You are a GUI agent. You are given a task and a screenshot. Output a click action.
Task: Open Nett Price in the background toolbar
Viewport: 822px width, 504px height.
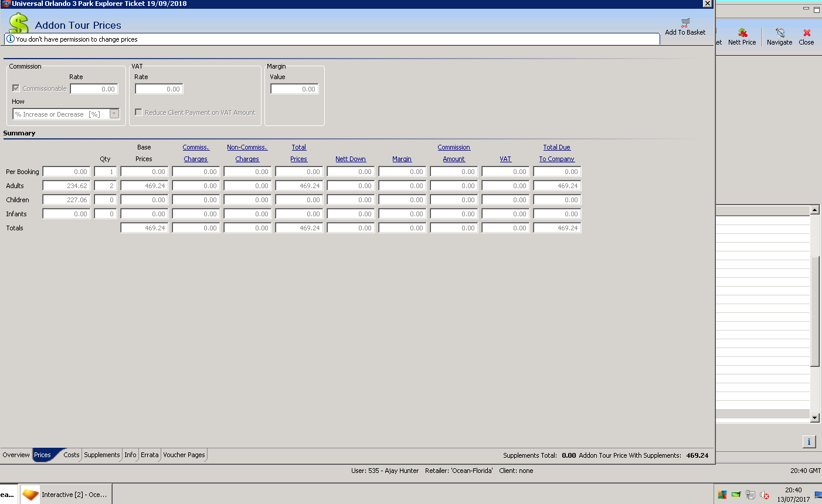pyautogui.click(x=742, y=37)
